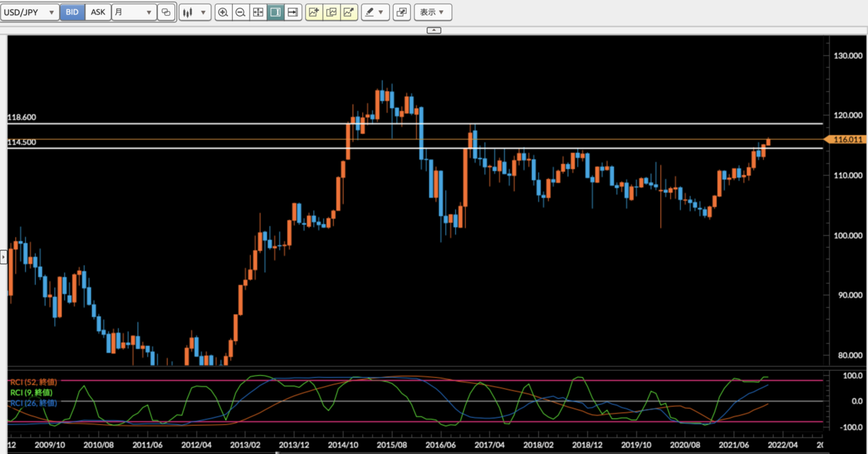This screenshot has height=454, width=868.
Task: Click the 100.000 price axis label
Action: pyautogui.click(x=848, y=235)
